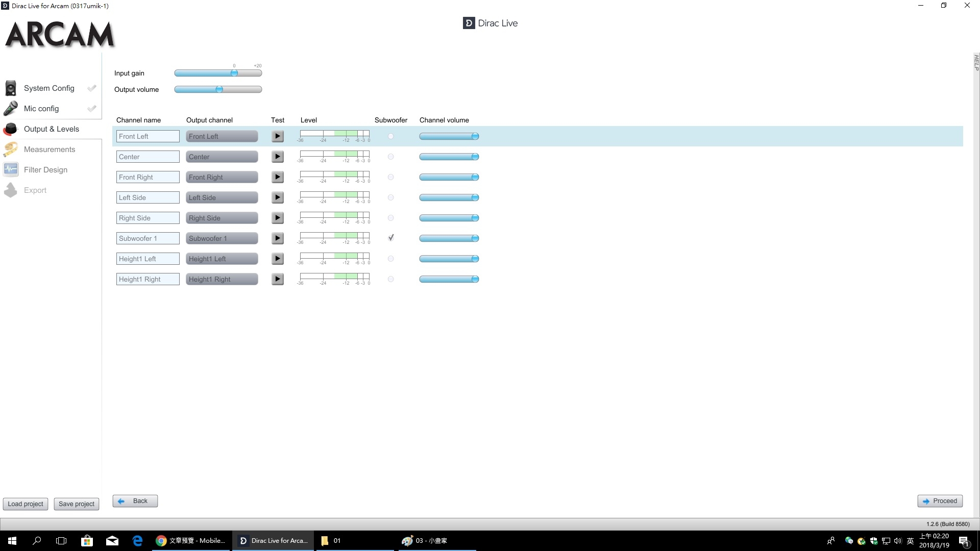980x551 pixels.
Task: Switch to the 01 folder window
Action: pyautogui.click(x=355, y=541)
